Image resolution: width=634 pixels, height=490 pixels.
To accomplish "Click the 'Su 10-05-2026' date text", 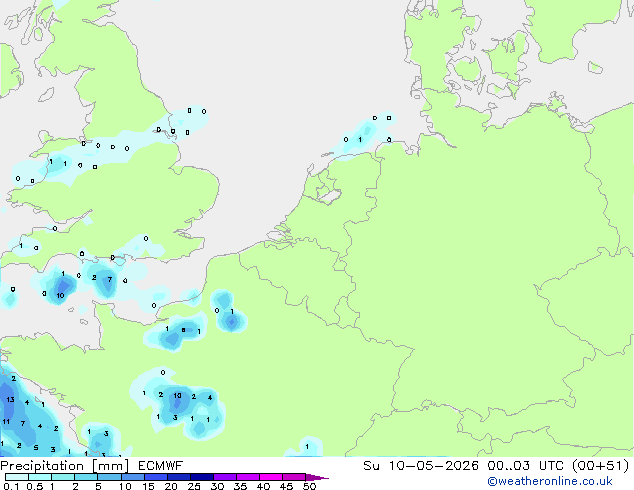I will tap(421, 466).
